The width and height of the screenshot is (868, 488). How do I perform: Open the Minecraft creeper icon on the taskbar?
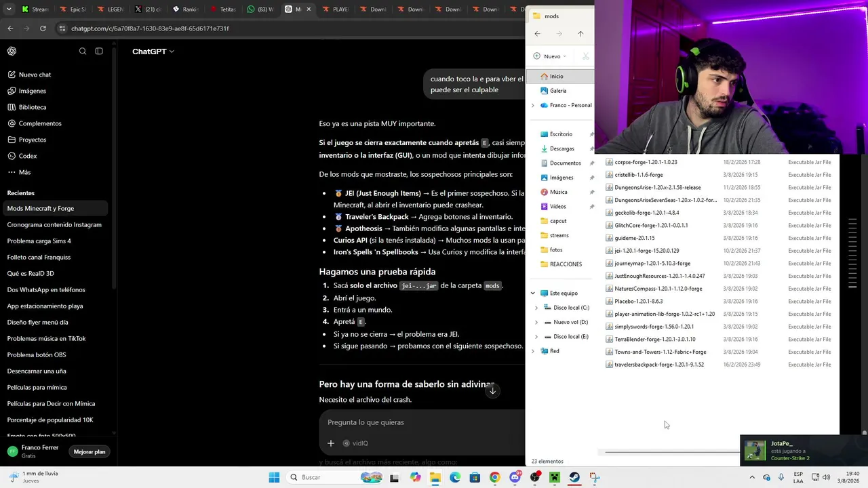554,477
